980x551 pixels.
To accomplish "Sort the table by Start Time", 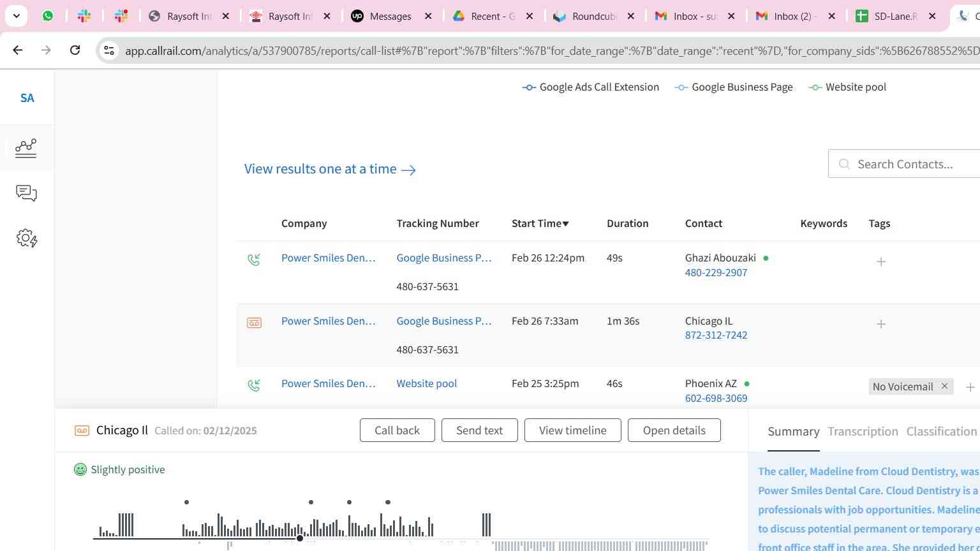I will [x=540, y=223].
